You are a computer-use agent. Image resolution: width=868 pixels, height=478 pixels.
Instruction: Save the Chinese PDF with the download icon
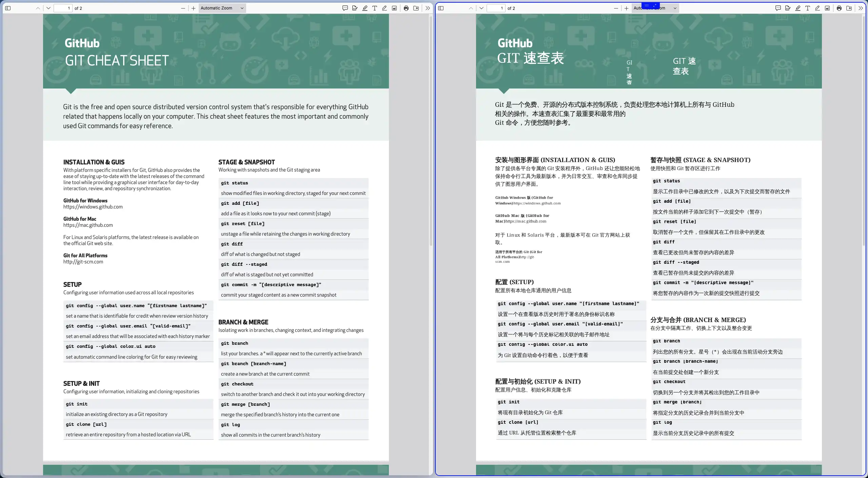click(x=849, y=8)
